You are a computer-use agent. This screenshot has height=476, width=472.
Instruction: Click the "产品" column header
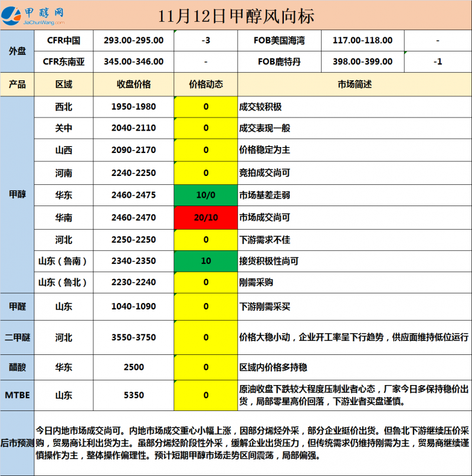tap(17, 84)
